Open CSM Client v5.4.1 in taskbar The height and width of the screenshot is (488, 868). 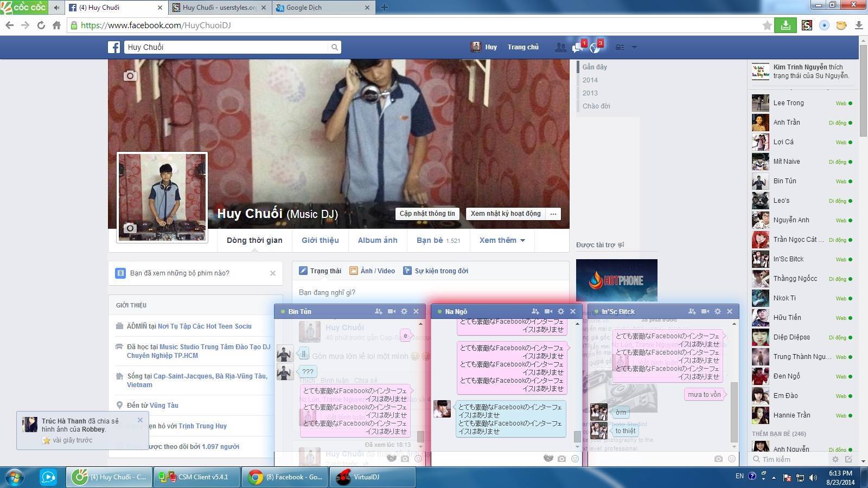(x=196, y=477)
